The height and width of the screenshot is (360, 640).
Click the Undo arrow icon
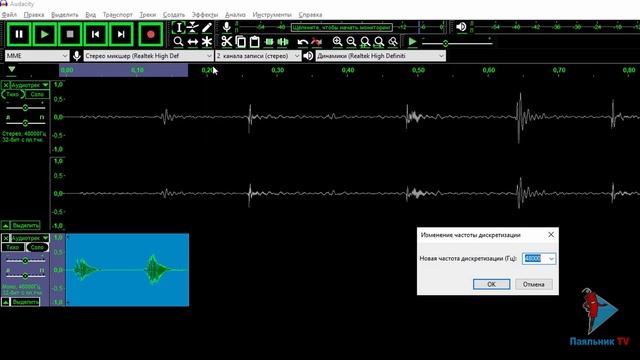click(x=302, y=42)
